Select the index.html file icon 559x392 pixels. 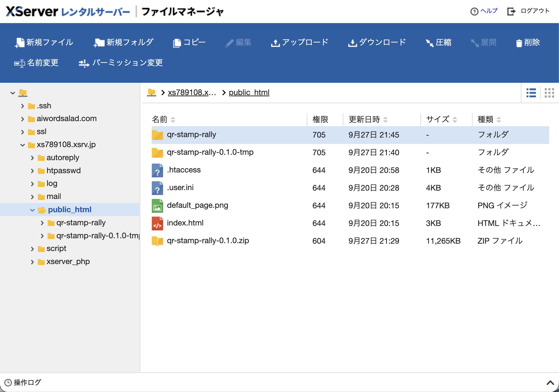(x=157, y=223)
